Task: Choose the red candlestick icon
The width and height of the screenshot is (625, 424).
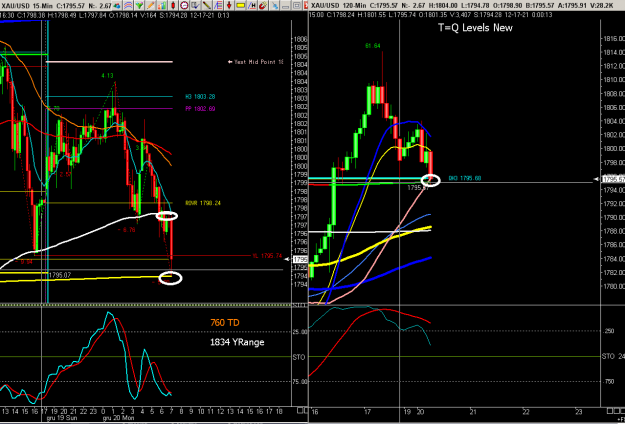Action: click(173, 6)
